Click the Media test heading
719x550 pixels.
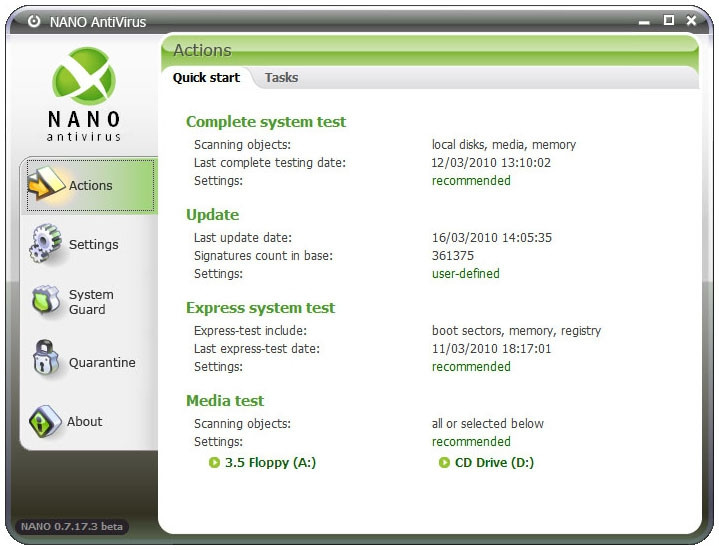[225, 400]
